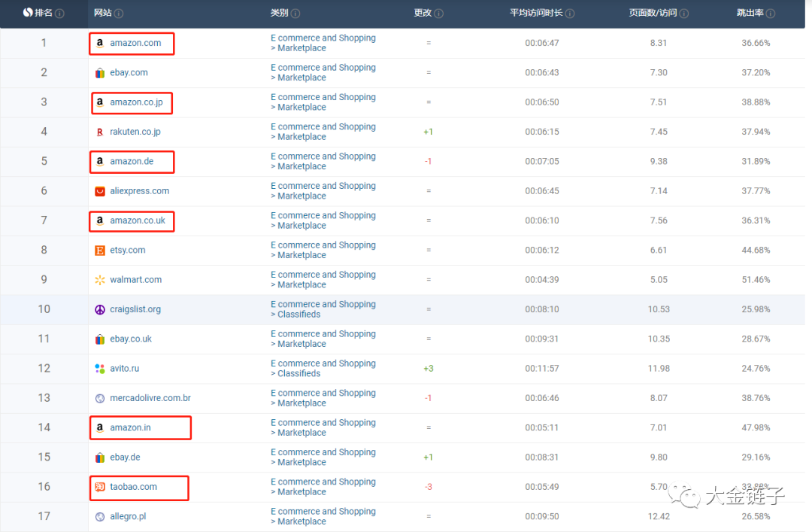812x532 pixels.
Task: Select the -3 change value for taobao.com
Action: pyautogui.click(x=429, y=486)
